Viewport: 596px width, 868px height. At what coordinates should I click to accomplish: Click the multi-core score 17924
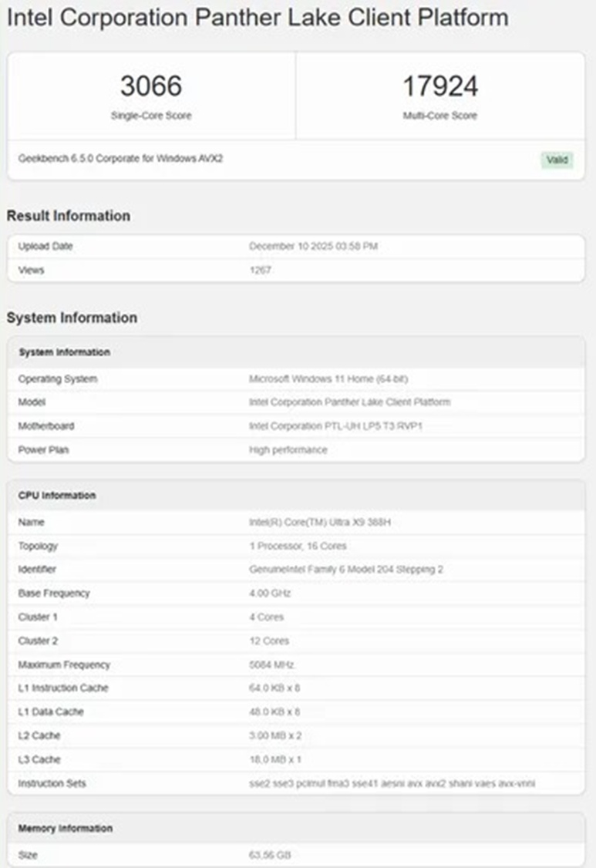coord(440,86)
